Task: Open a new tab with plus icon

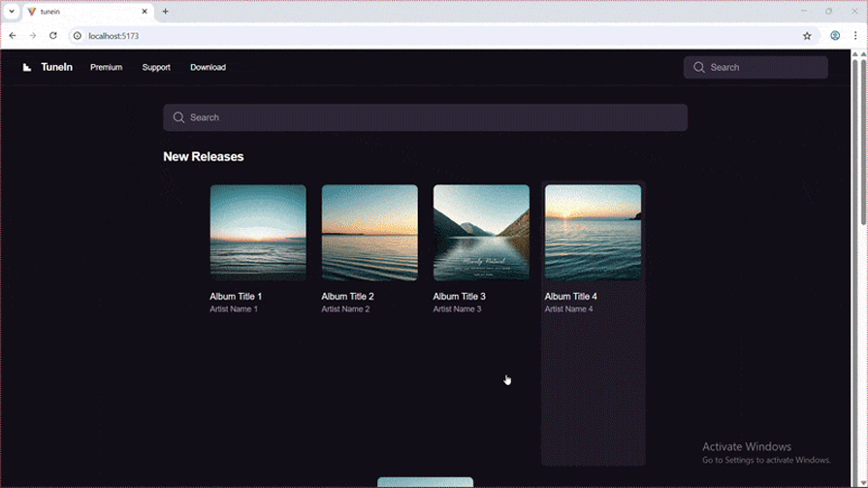Action: pos(165,12)
